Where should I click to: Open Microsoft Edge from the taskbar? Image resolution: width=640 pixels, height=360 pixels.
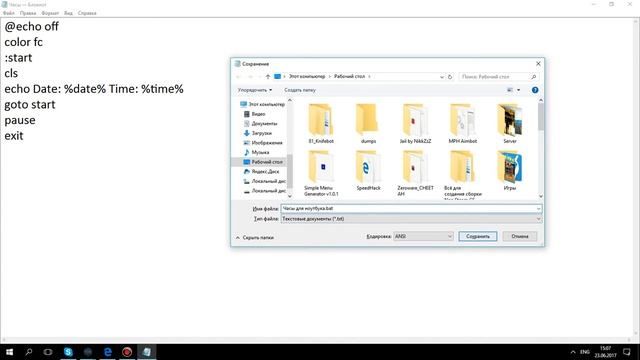pos(107,352)
